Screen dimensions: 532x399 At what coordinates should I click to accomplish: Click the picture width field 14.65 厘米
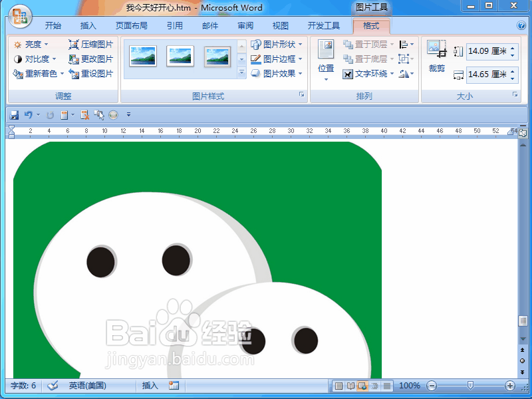point(487,74)
